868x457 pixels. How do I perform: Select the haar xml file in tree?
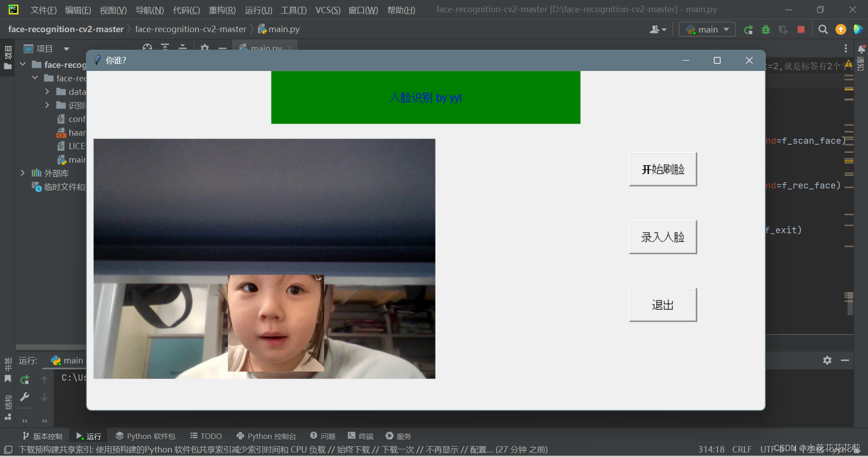[x=71, y=132]
